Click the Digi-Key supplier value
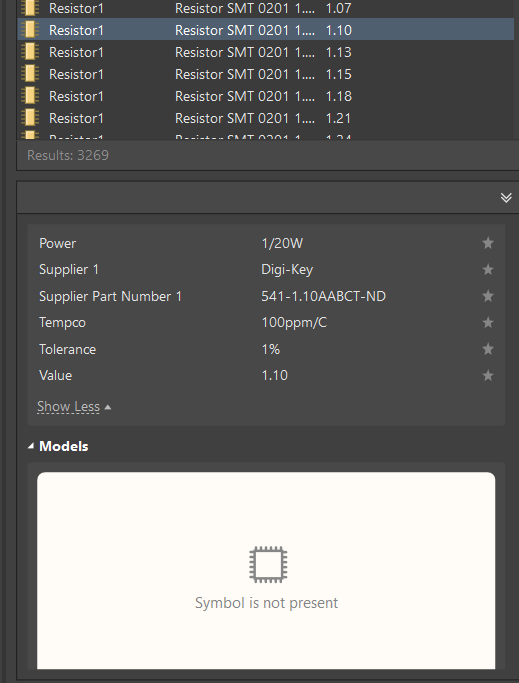The width and height of the screenshot is (519, 683). click(x=287, y=270)
